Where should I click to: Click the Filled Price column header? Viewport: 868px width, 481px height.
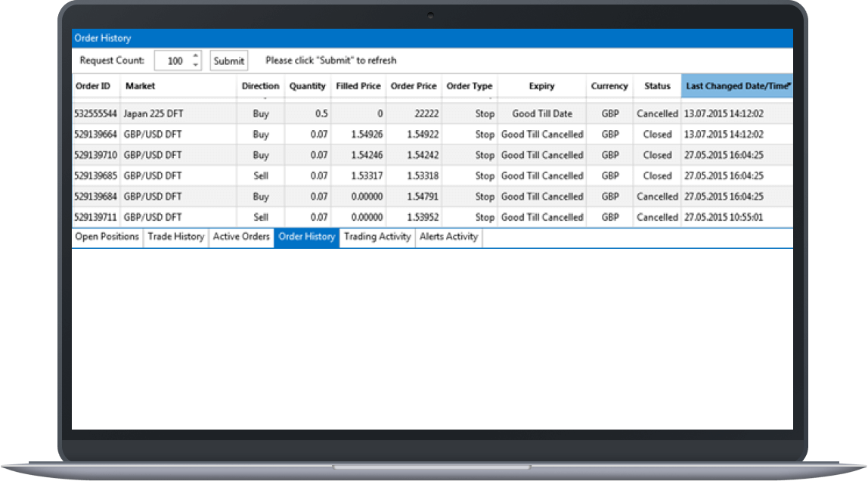coord(358,86)
